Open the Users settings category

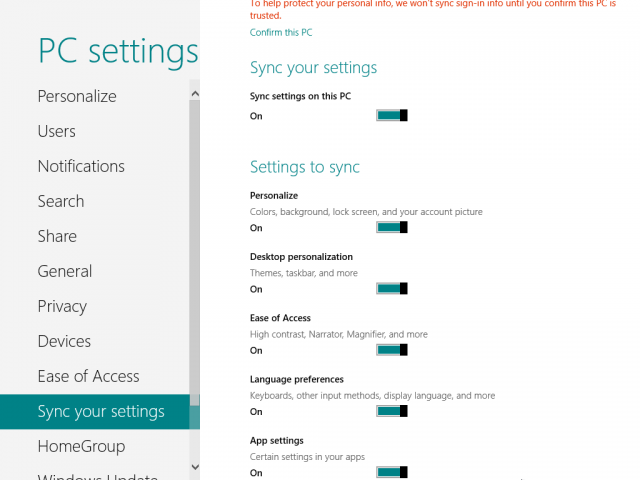56,131
